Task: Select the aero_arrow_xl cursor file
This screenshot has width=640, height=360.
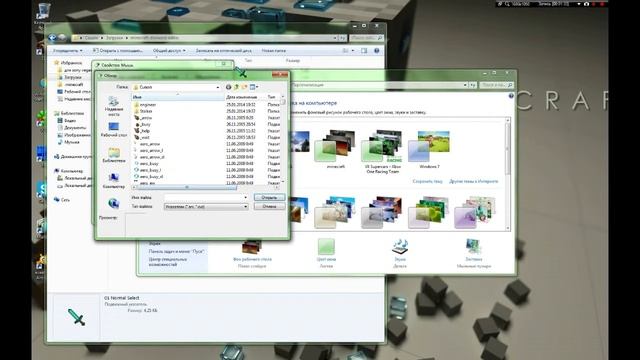Action: [x=149, y=157]
